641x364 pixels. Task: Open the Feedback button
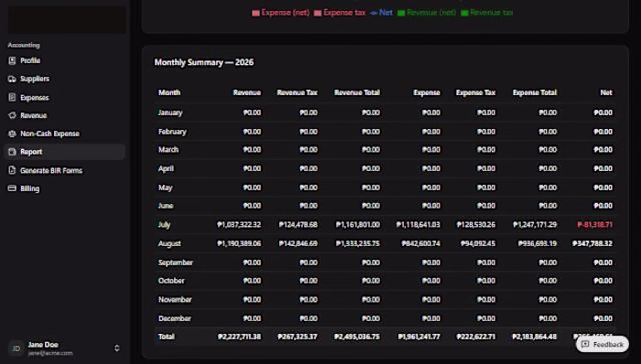coord(603,345)
